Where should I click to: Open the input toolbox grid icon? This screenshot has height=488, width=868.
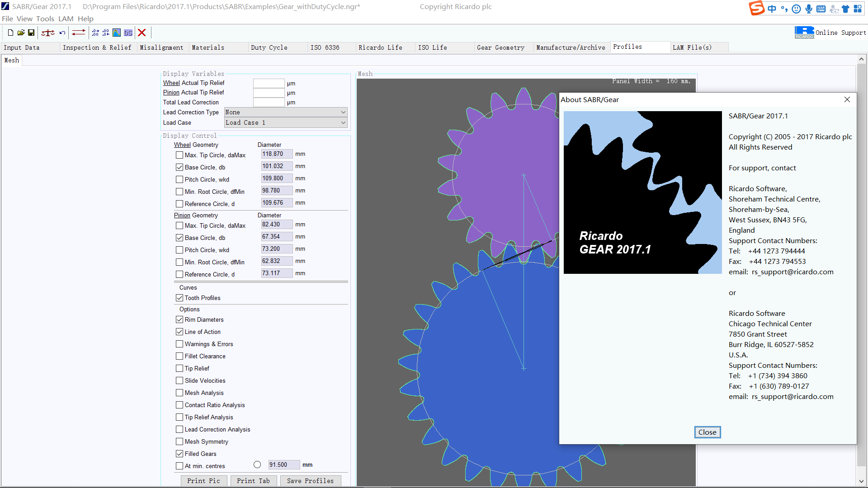click(858, 9)
